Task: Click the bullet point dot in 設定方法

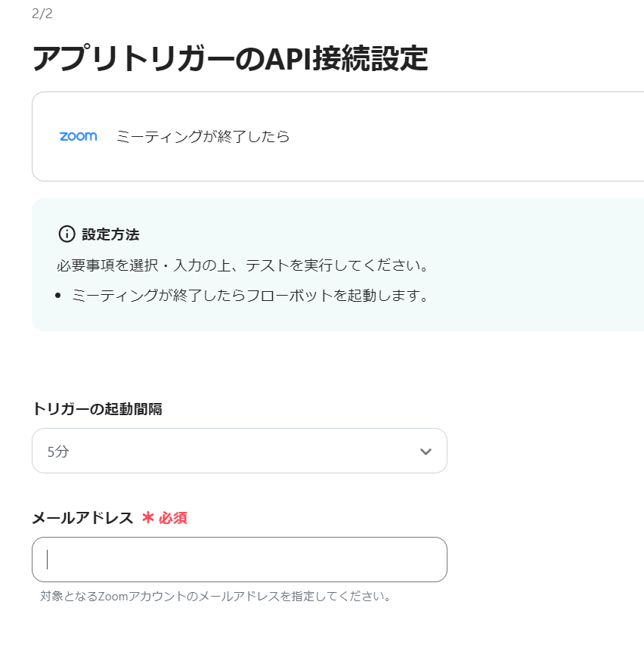Action: click(59, 296)
